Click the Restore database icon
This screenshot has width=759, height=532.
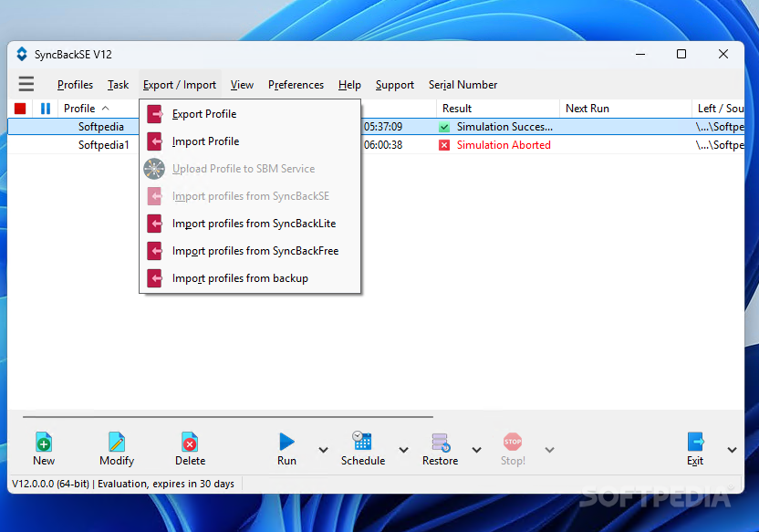tap(441, 442)
